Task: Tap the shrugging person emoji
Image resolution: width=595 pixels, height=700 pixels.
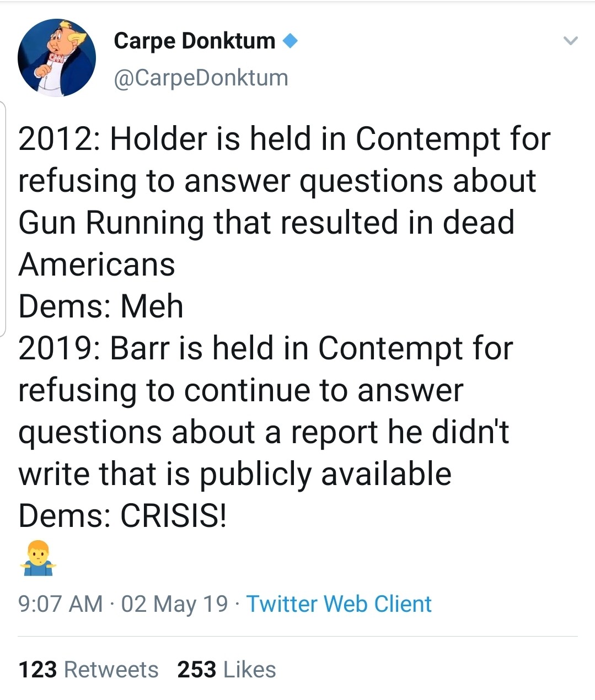Action: coord(38,558)
